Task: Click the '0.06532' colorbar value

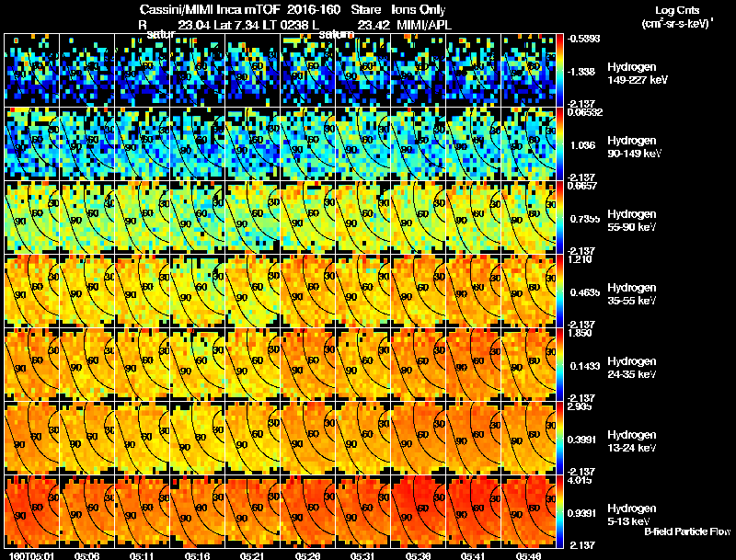Action: point(585,112)
